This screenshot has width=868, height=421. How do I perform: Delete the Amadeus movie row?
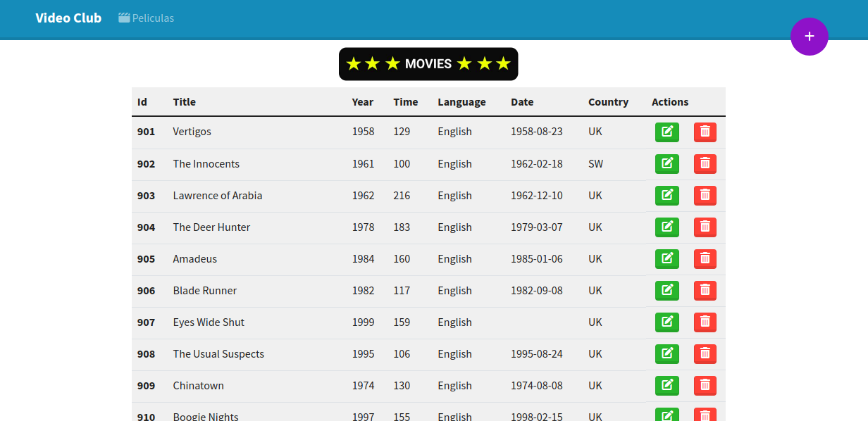pyautogui.click(x=705, y=259)
